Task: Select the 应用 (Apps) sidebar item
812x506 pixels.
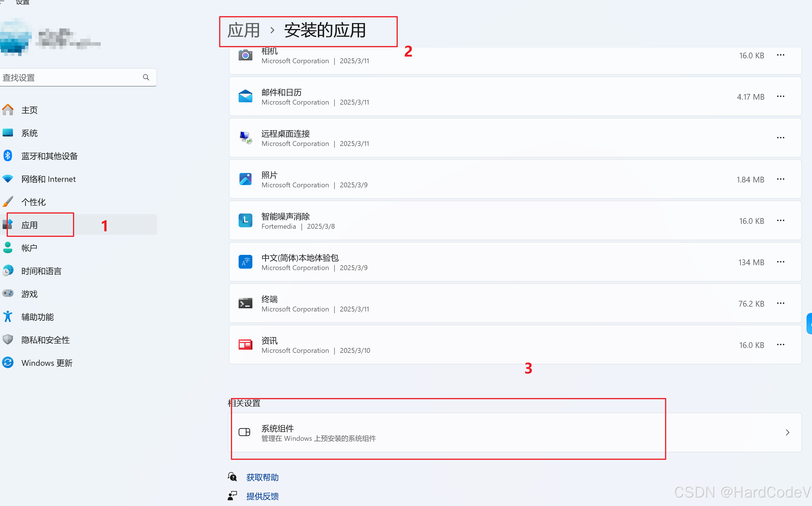Action: (x=29, y=225)
